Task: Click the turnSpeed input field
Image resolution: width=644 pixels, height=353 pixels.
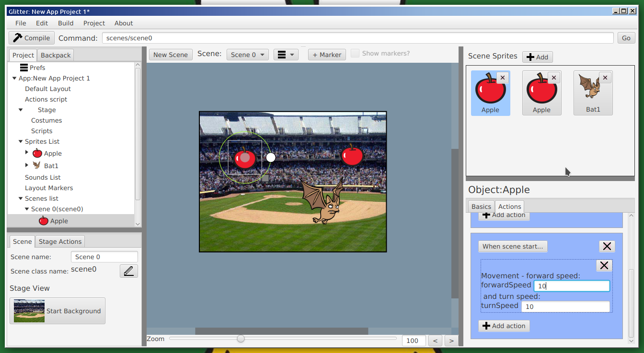Action: [x=565, y=307]
